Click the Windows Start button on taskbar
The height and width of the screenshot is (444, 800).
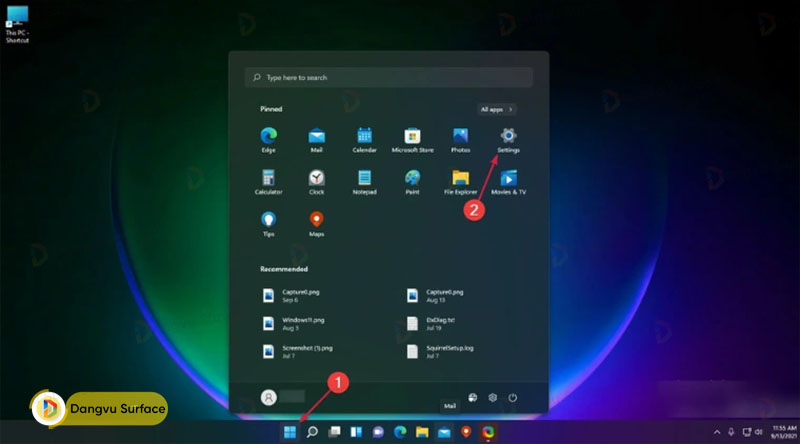pos(290,432)
